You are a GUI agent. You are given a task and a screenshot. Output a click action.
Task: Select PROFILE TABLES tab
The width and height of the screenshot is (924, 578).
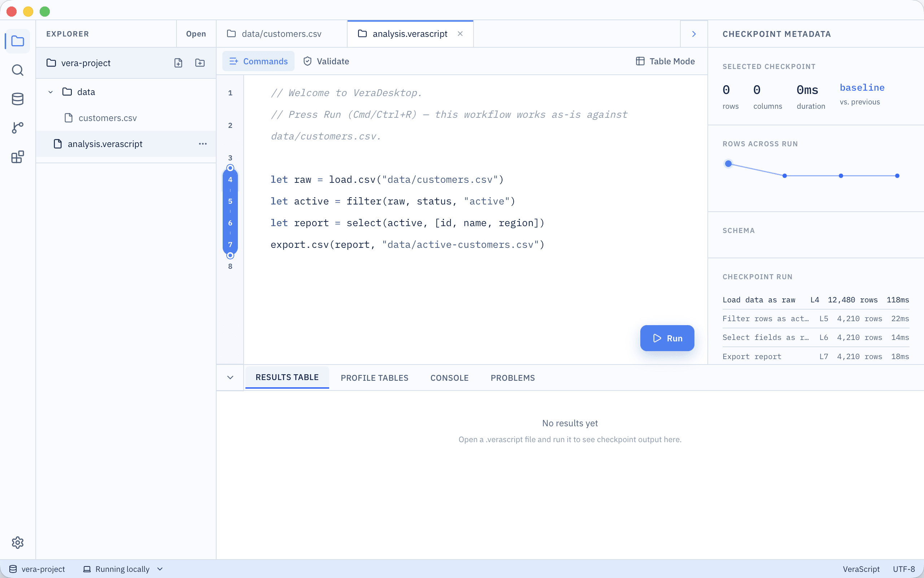(x=375, y=378)
